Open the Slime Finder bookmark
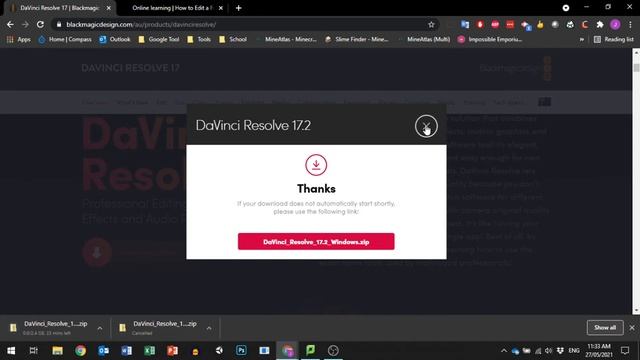The width and height of the screenshot is (640, 360). (357, 39)
